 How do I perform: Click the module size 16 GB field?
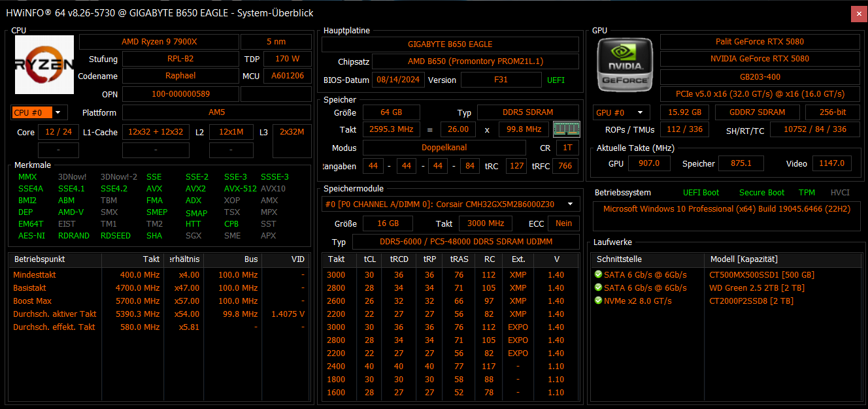(x=389, y=223)
